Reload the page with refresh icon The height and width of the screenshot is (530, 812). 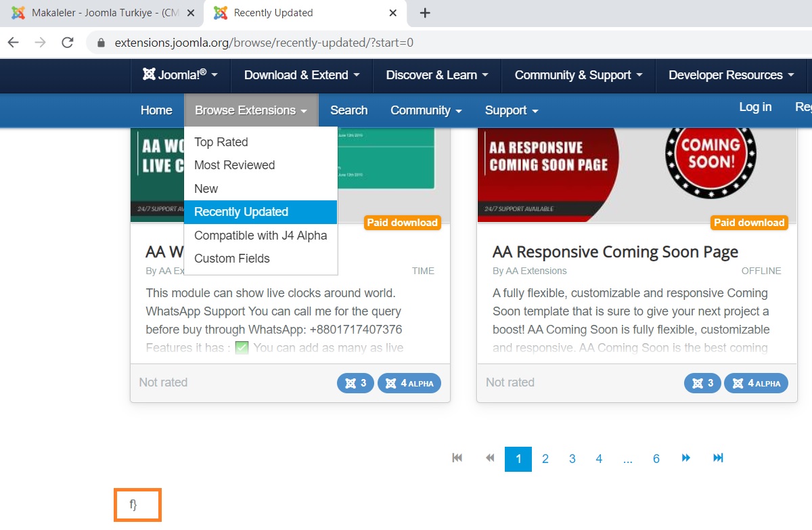point(68,43)
